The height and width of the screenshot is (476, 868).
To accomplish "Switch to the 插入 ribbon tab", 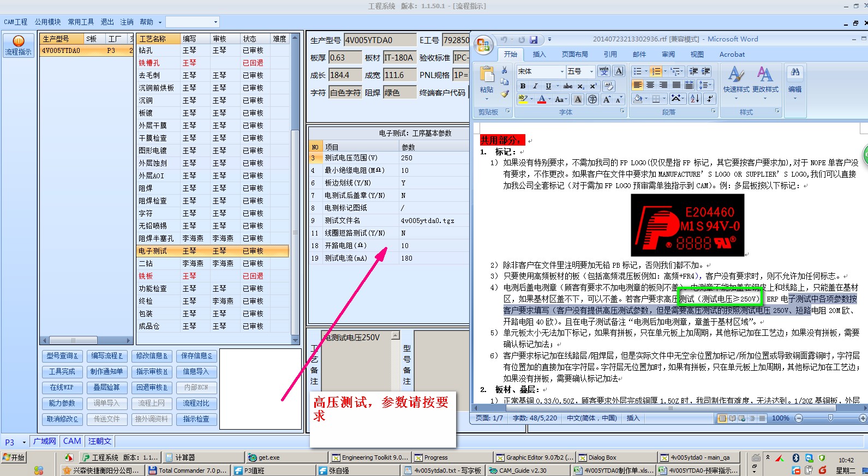I will [539, 54].
